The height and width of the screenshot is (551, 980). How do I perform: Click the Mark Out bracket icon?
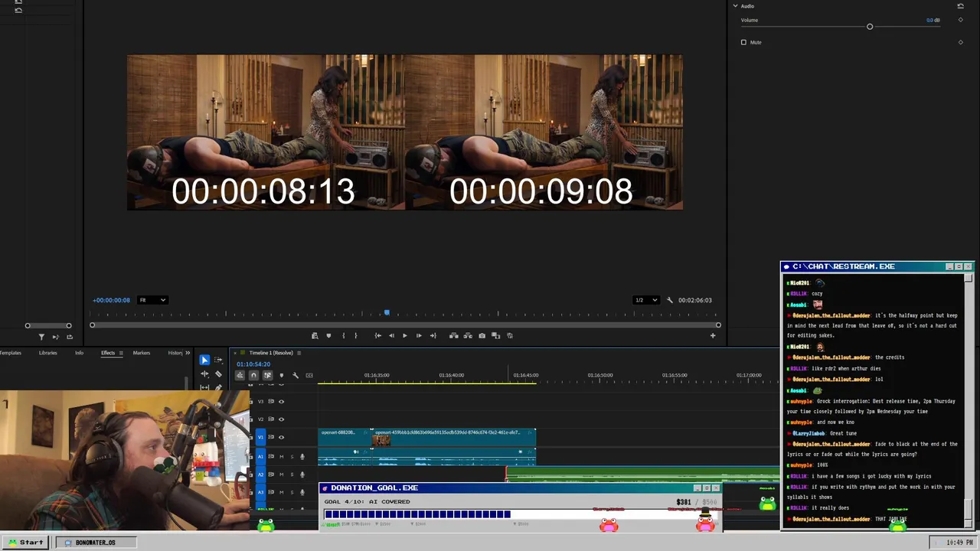click(356, 335)
